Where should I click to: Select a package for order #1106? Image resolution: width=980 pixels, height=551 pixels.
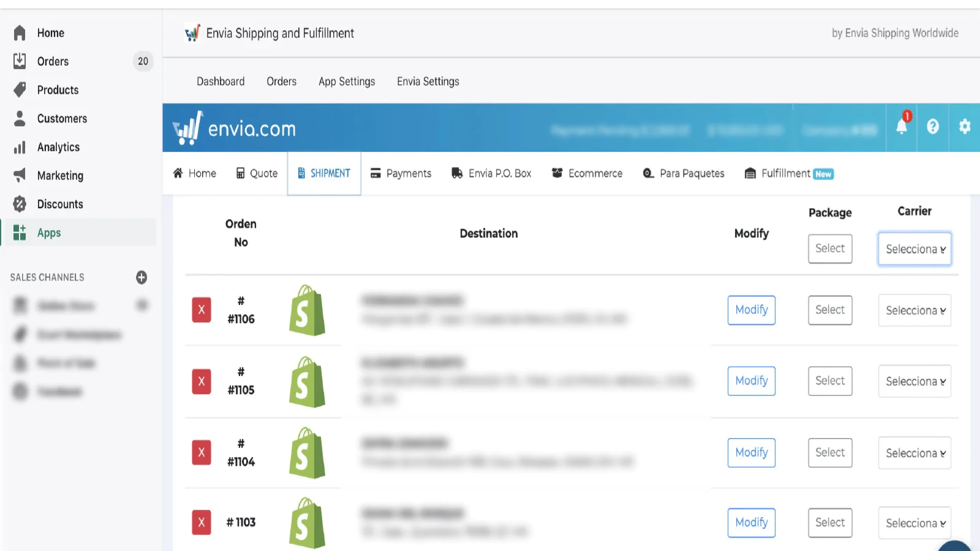pyautogui.click(x=830, y=310)
